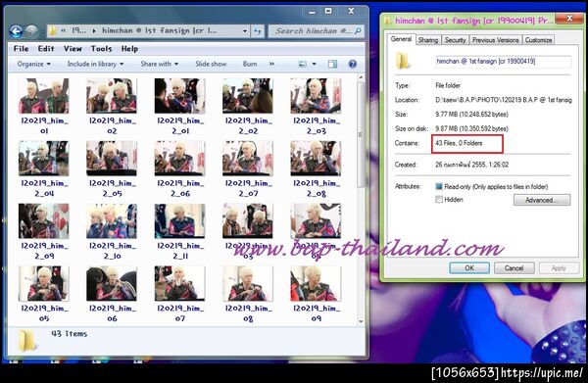The width and height of the screenshot is (588, 383).
Task: Select thumbnail 120219_him_2_09
Action: click(x=44, y=221)
